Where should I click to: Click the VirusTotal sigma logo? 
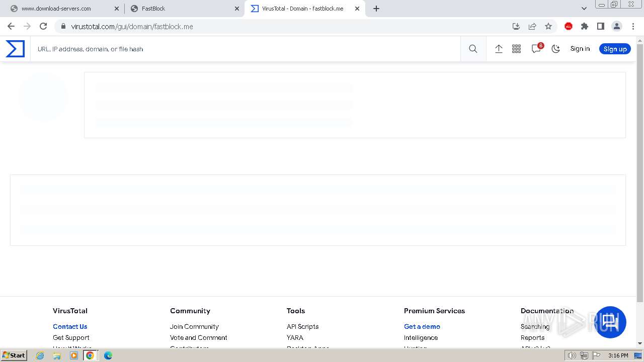(15, 49)
